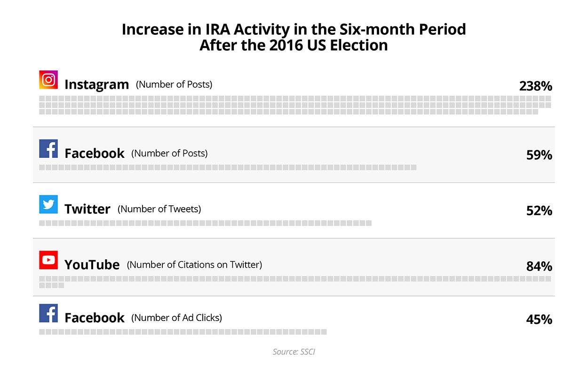The image size is (588, 367).
Task: Click the Facebook ad clicks gray bar
Action: tap(183, 332)
